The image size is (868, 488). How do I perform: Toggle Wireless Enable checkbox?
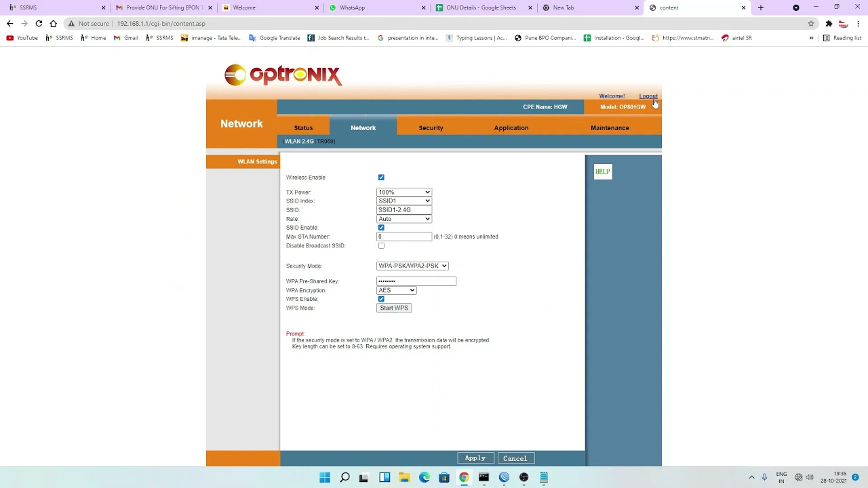tap(381, 178)
